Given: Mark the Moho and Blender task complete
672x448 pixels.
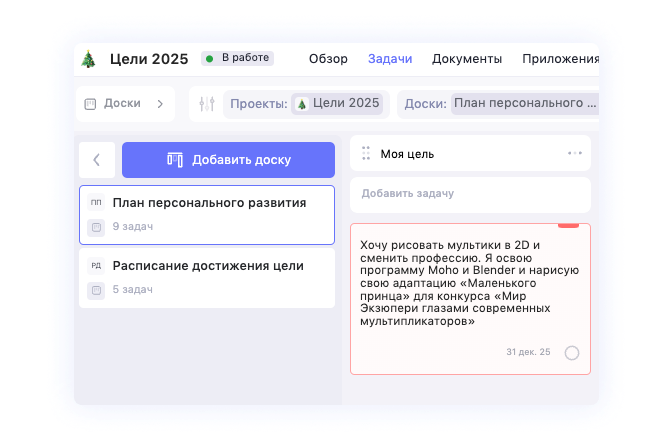Looking at the screenshot, I should 572,353.
